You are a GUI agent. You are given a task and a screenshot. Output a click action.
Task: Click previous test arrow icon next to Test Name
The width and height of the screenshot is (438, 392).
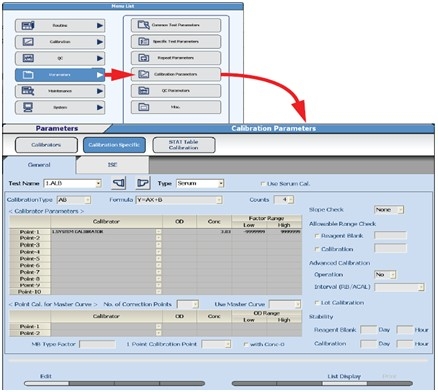click(x=118, y=183)
